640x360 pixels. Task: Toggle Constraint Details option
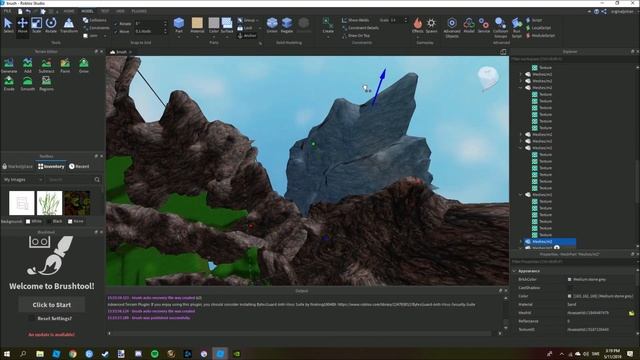(x=360, y=28)
